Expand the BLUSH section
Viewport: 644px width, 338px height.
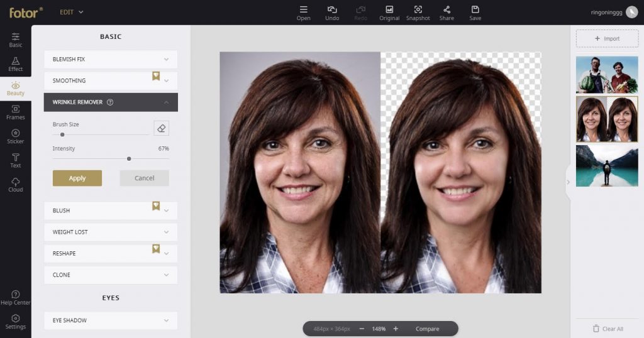click(111, 210)
